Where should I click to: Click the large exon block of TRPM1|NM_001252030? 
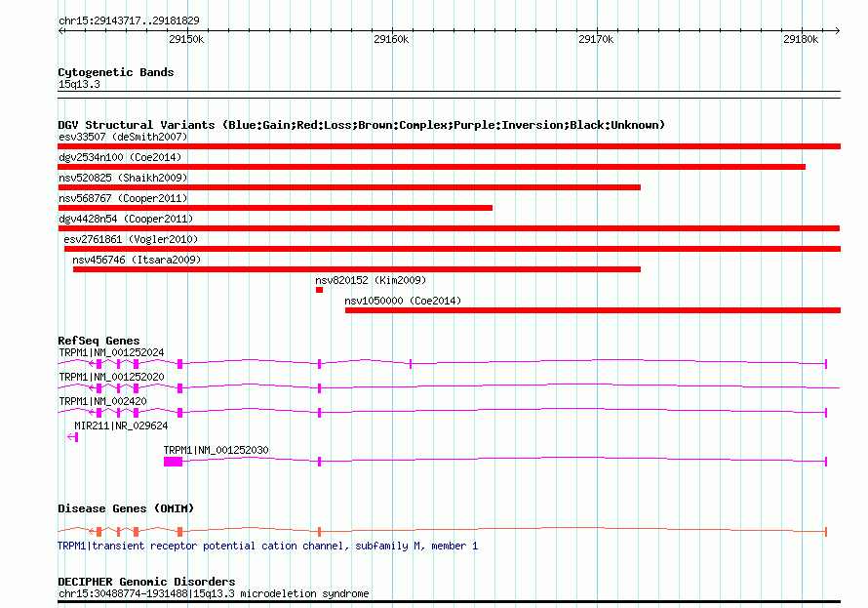point(174,462)
